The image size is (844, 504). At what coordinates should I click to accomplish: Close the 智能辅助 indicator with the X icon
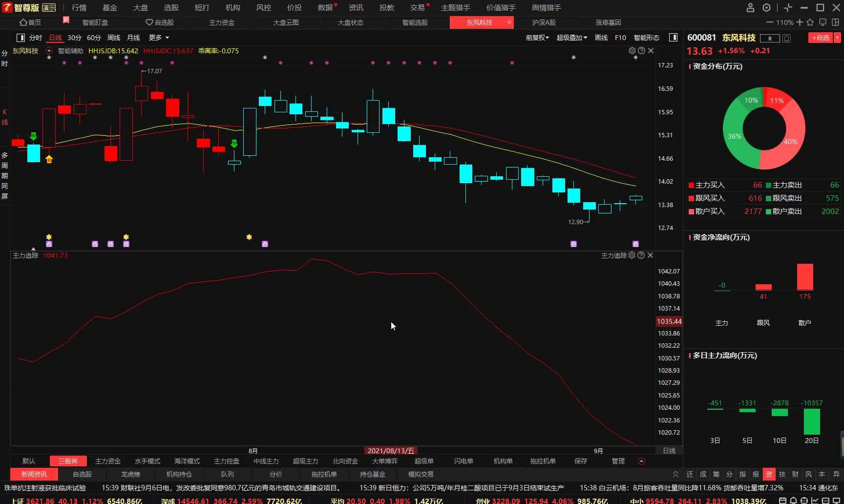651,51
